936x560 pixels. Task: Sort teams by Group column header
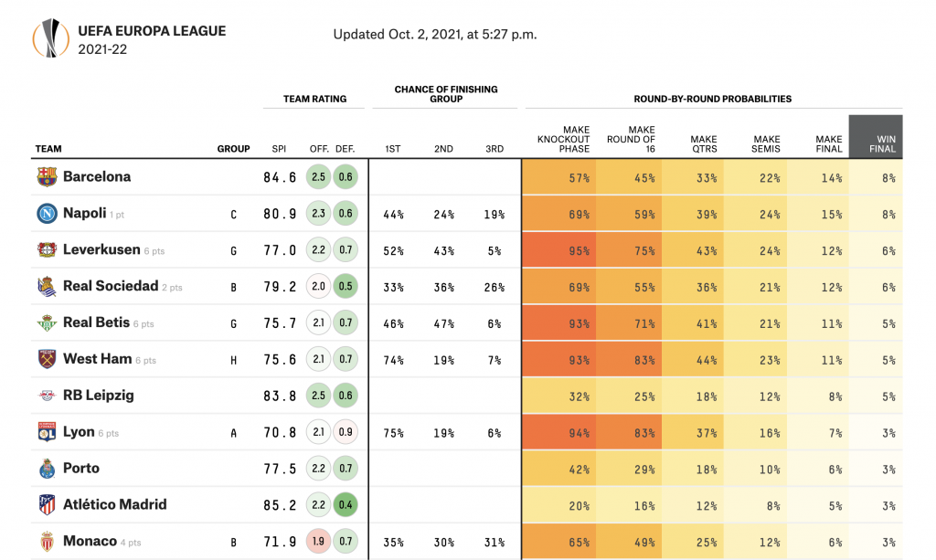[233, 149]
